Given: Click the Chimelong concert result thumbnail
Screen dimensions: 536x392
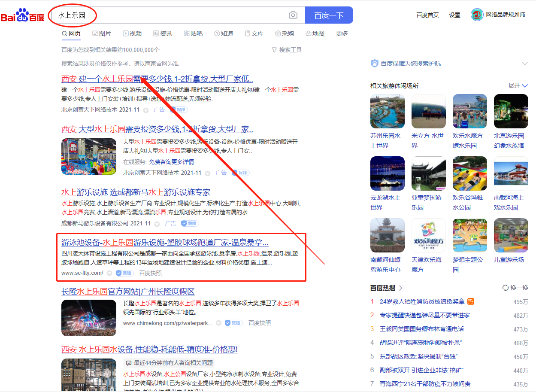Looking at the screenshot, I should coord(89,318).
